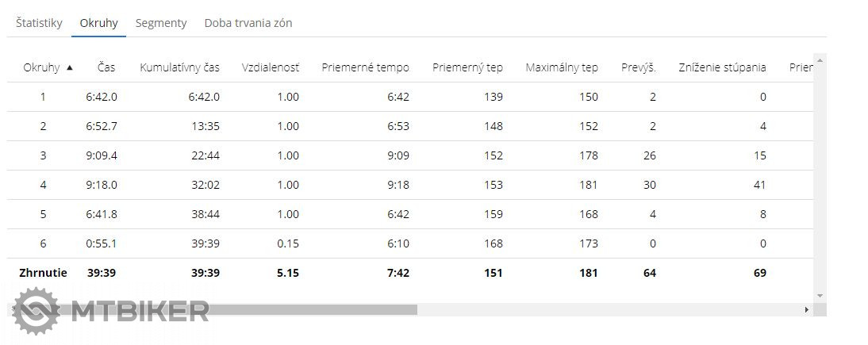This screenshot has width=868, height=345.
Task: Sort by Kumulatívny čas column header
Action: coord(179,67)
